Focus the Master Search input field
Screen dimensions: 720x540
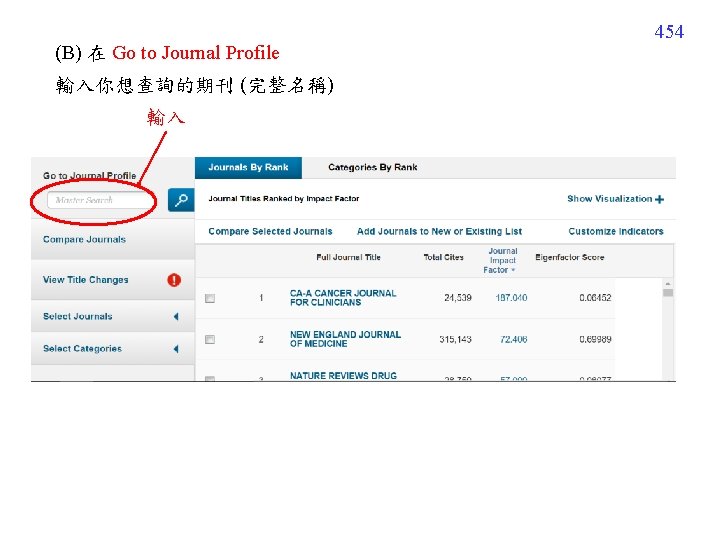click(x=100, y=200)
